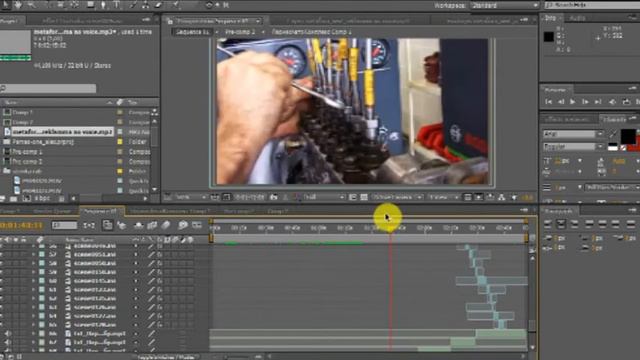Open the Graph Editor

click(x=197, y=225)
